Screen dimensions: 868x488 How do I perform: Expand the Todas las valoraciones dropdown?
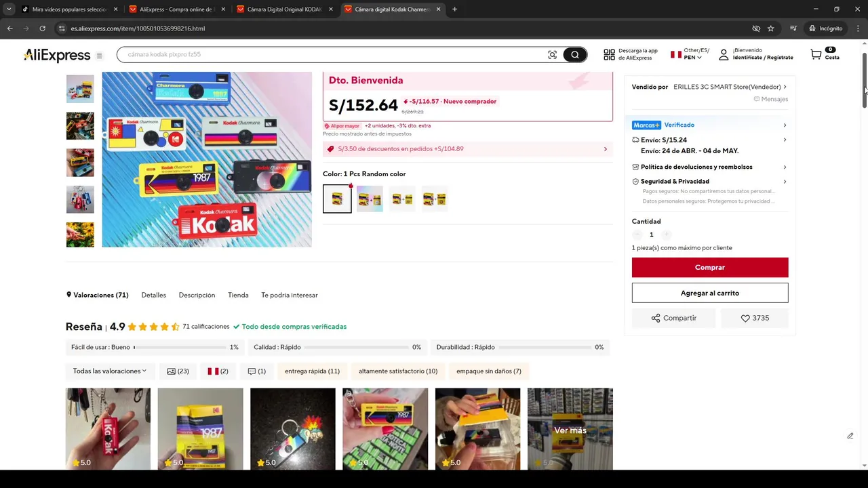109,371
